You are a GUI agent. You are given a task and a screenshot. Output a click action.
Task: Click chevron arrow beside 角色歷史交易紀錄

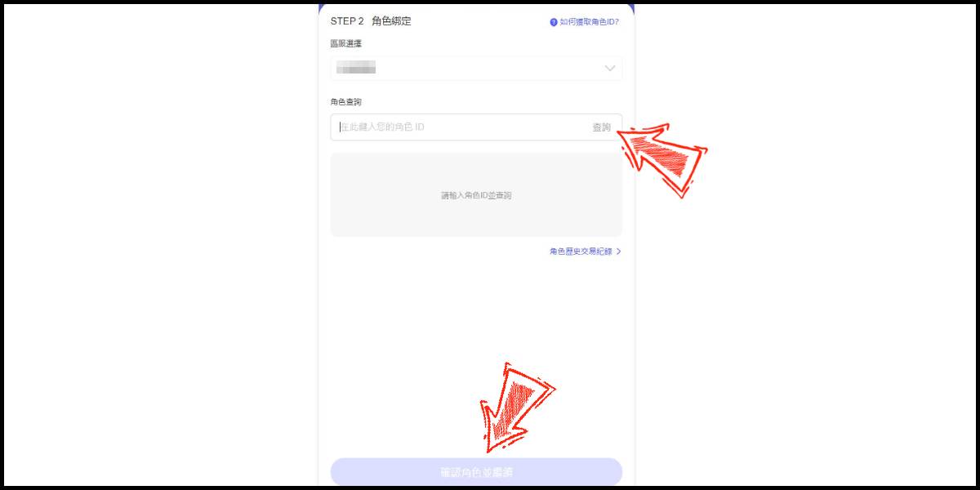618,252
